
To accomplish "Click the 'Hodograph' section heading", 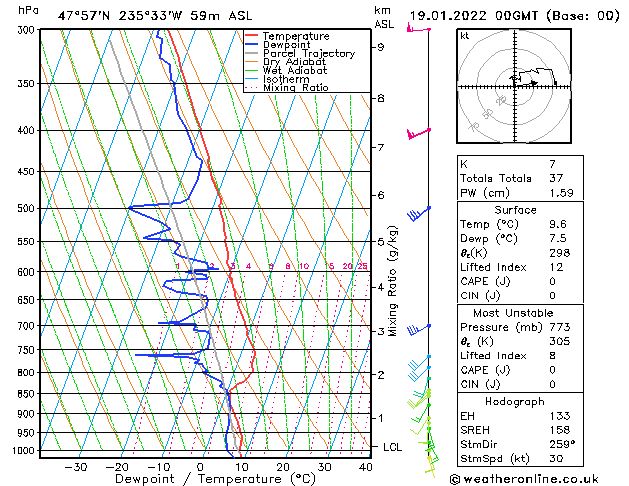I will pyautogui.click(x=515, y=401).
